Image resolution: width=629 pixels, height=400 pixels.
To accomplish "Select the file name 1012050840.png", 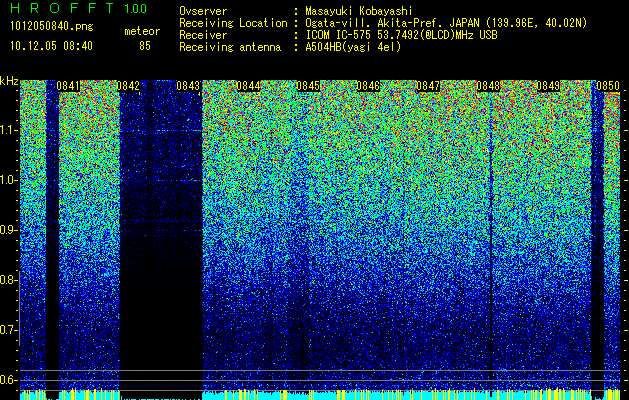I will click(52, 27).
